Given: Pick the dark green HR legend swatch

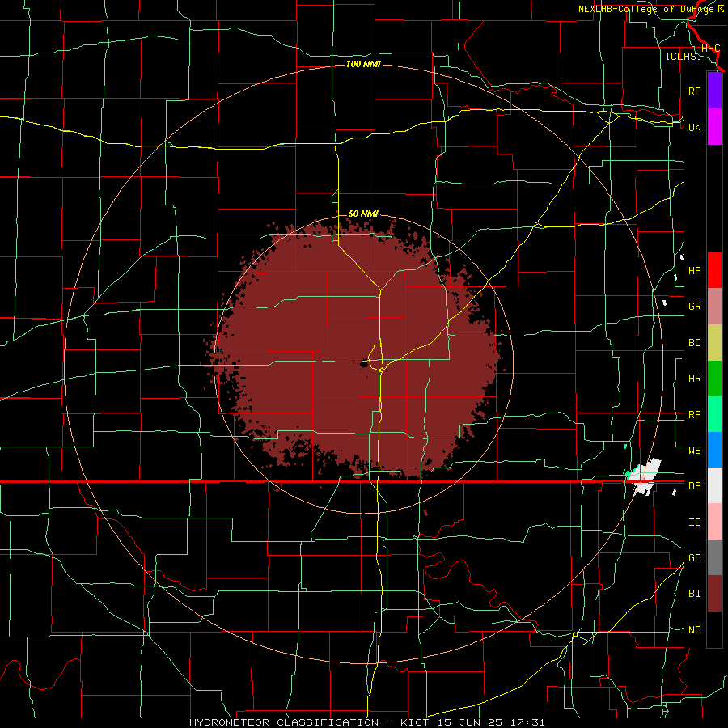Looking at the screenshot, I should click(x=714, y=379).
